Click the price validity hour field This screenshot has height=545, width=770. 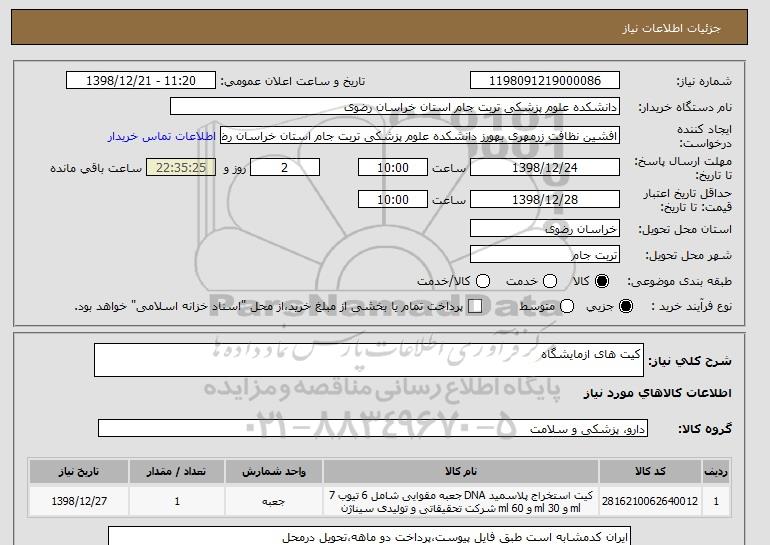(x=393, y=199)
